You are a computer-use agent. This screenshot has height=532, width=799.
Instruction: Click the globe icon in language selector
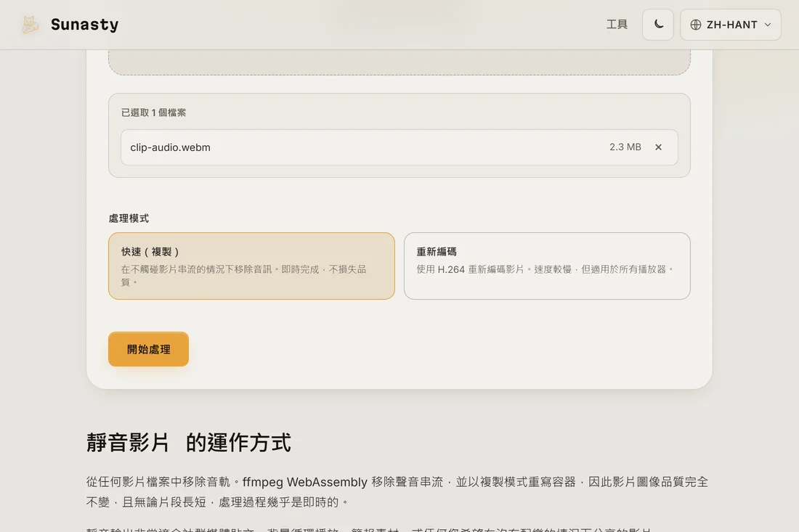(x=696, y=25)
